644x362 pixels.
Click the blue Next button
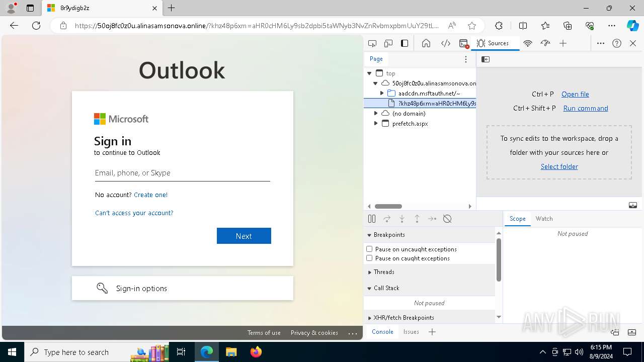[x=244, y=236]
